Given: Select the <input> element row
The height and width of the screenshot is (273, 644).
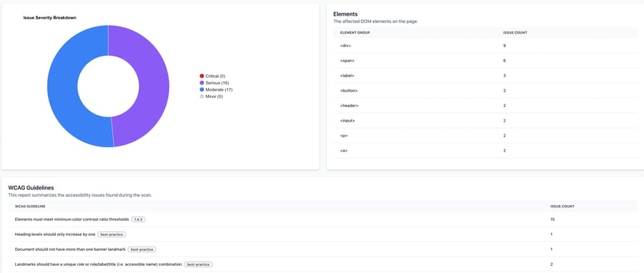Looking at the screenshot, I should pos(485,121).
